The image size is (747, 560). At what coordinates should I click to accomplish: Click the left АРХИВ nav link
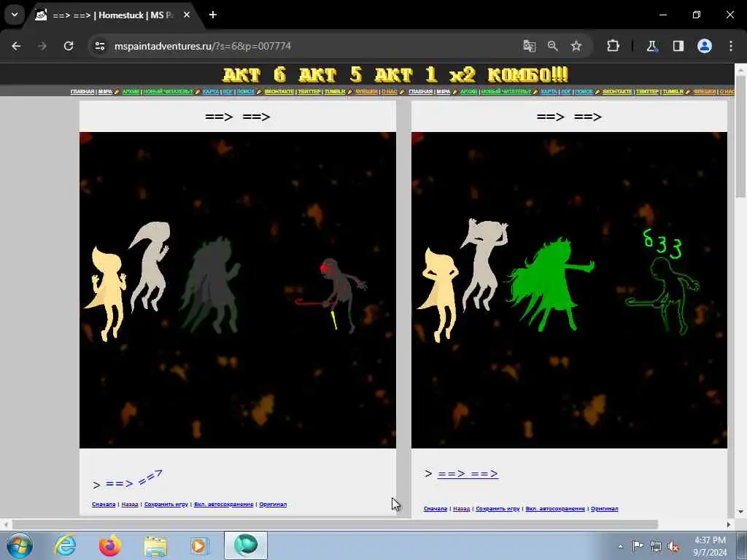point(131,91)
